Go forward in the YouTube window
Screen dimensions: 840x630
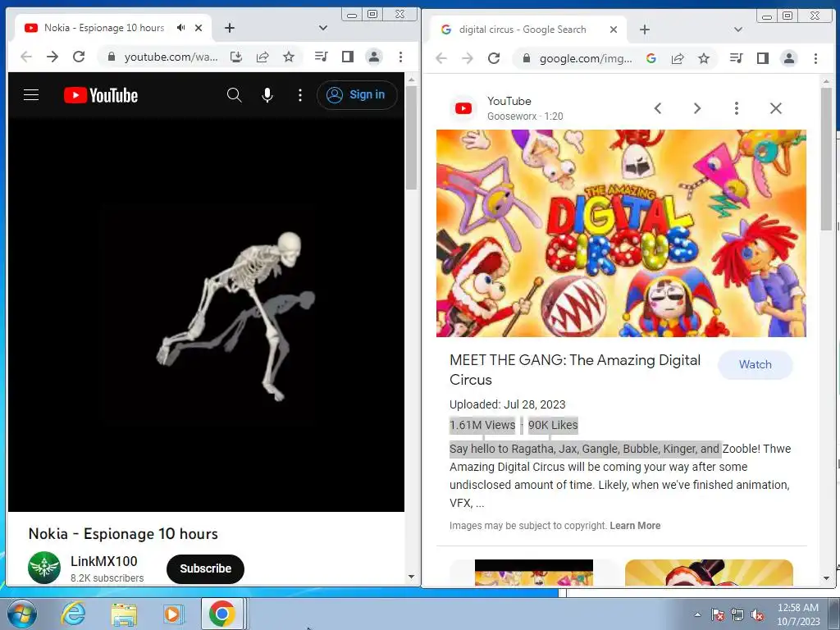coord(52,57)
